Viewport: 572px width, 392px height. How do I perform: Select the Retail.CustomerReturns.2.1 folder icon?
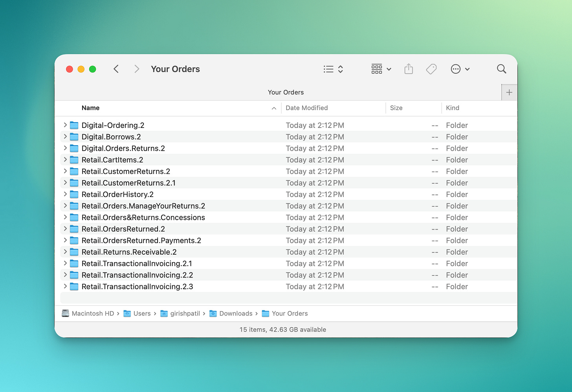74,183
